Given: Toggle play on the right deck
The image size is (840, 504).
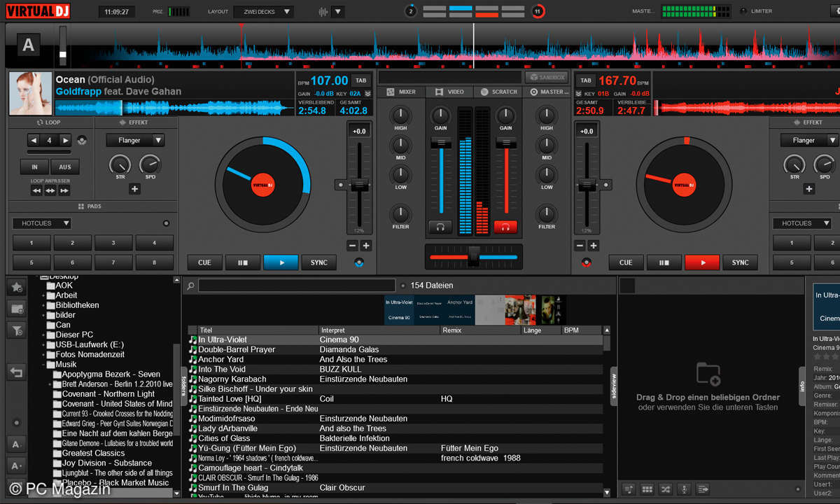Looking at the screenshot, I should click(x=702, y=262).
